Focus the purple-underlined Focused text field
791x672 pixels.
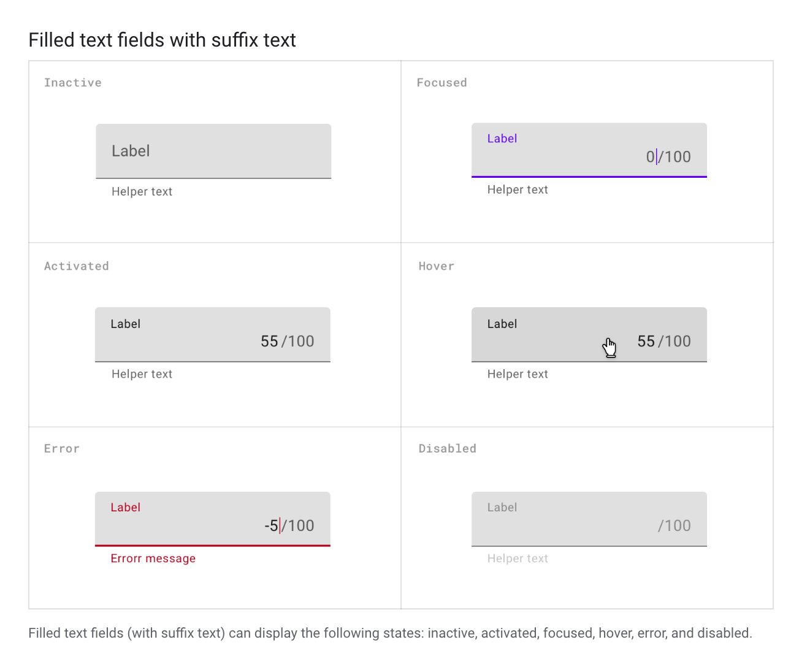click(x=589, y=150)
